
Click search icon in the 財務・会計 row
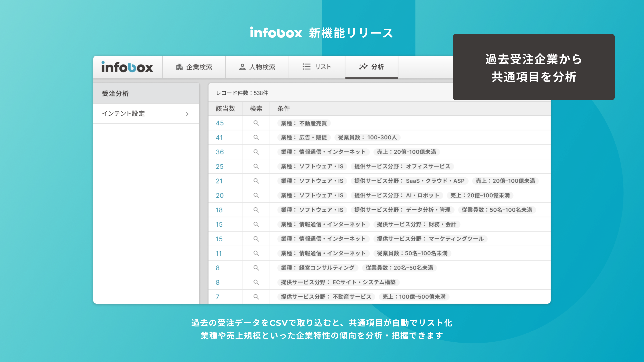(256, 224)
